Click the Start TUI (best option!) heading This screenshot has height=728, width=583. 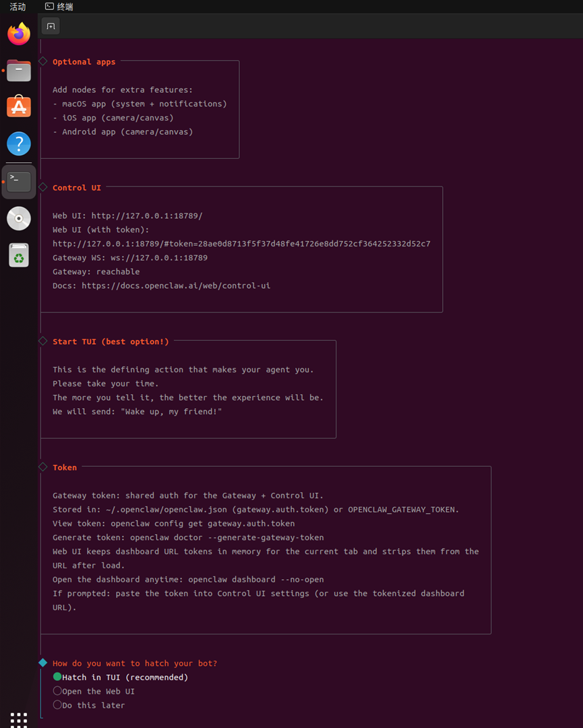111,341
